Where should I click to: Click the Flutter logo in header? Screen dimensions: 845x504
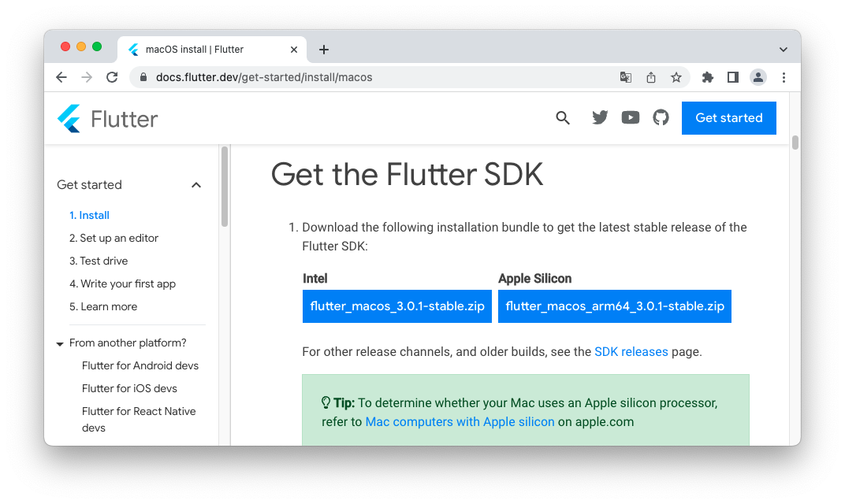[x=107, y=118]
